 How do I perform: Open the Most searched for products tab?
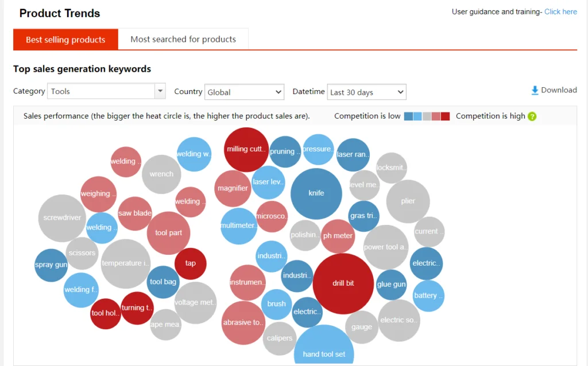click(x=183, y=39)
